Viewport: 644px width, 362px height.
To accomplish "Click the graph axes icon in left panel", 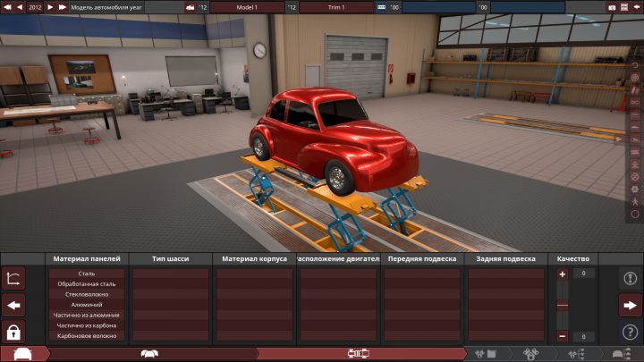I will (14, 278).
